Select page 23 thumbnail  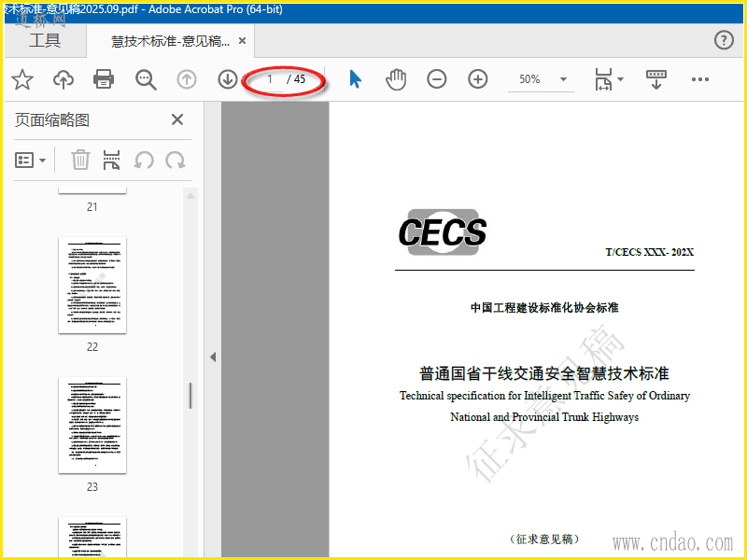92,426
